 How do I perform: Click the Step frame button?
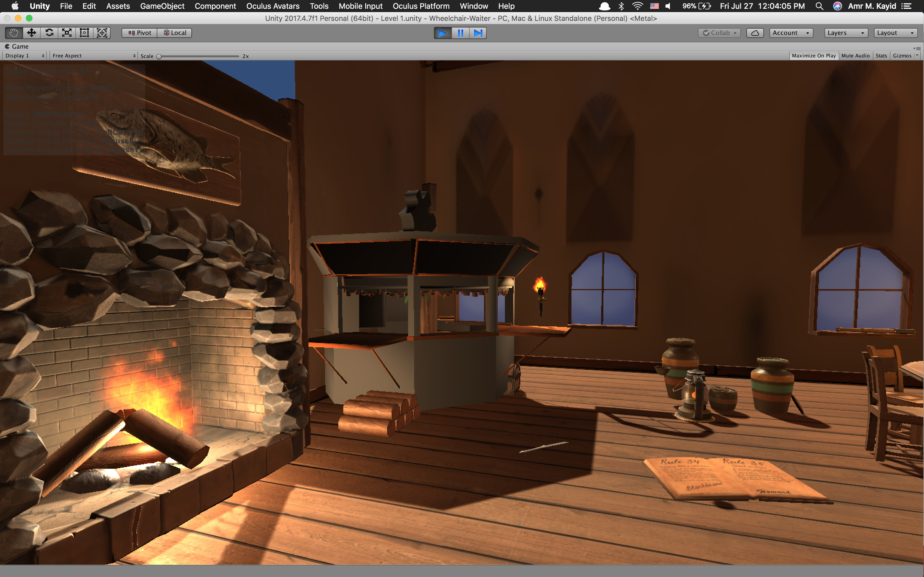(478, 33)
